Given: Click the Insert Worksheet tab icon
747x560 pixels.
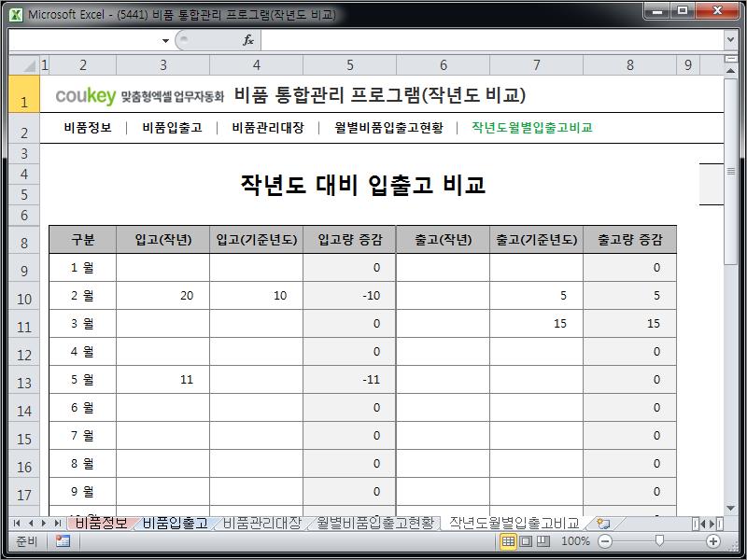Looking at the screenshot, I should (603, 524).
